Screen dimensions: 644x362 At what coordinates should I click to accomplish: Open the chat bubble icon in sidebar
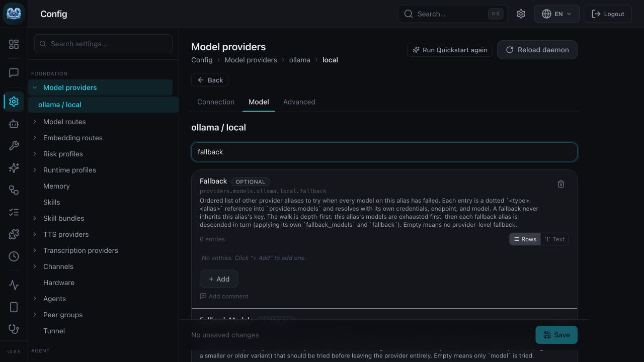14,73
